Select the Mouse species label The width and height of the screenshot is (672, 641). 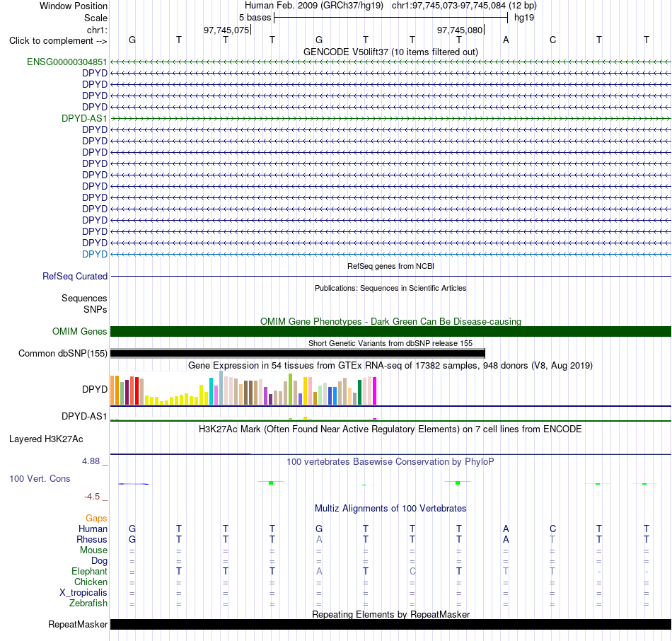click(x=93, y=550)
